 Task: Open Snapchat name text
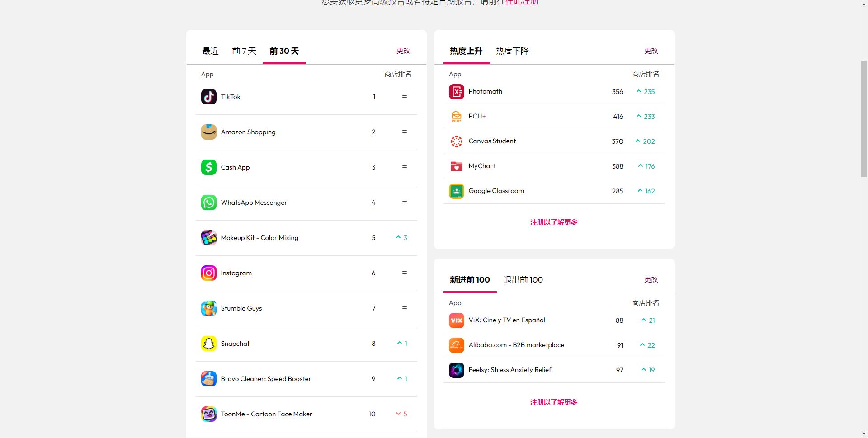coord(235,344)
